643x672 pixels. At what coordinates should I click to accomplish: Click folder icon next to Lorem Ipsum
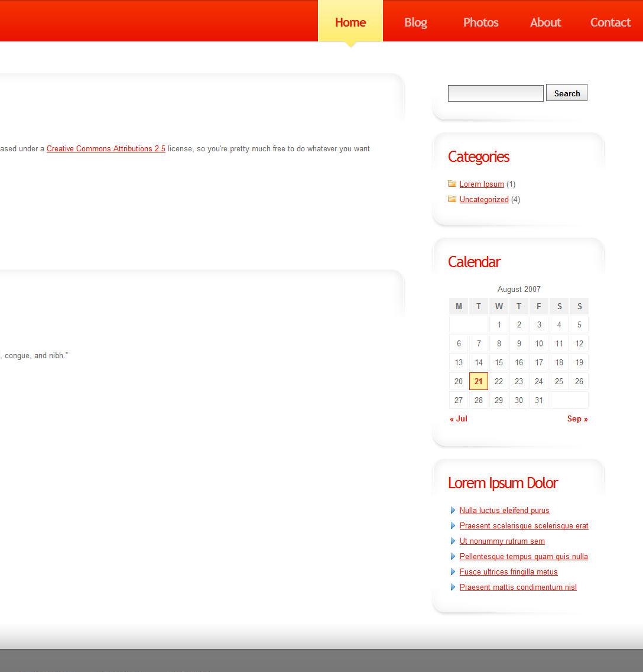pos(452,184)
